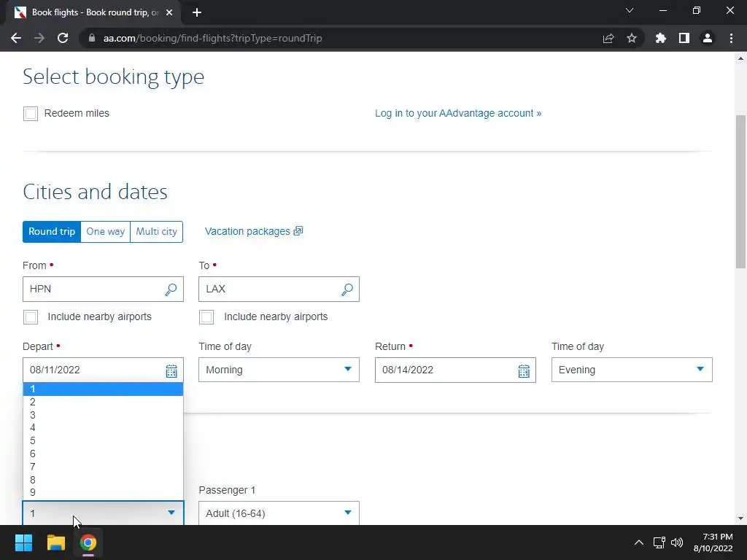Open File Explorer from taskbar
This screenshot has width=747, height=560.
point(55,542)
